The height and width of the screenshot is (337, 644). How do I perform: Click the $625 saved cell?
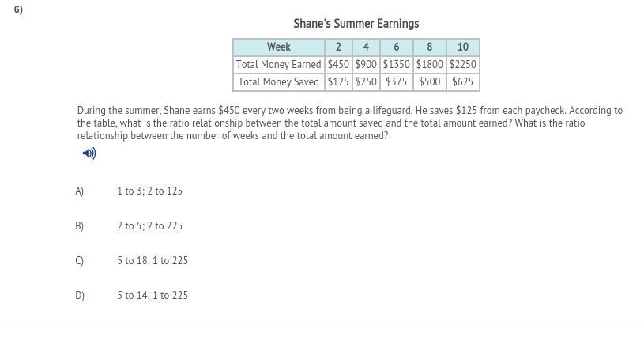(x=463, y=81)
